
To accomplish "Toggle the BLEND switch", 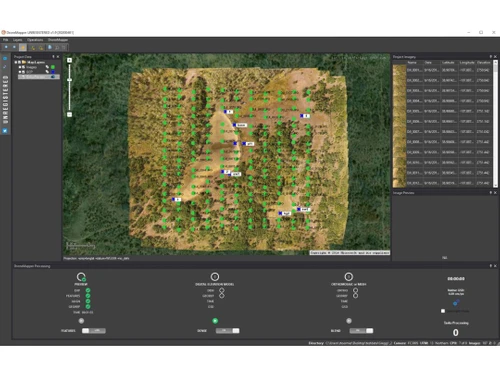I will pyautogui.click(x=361, y=331).
